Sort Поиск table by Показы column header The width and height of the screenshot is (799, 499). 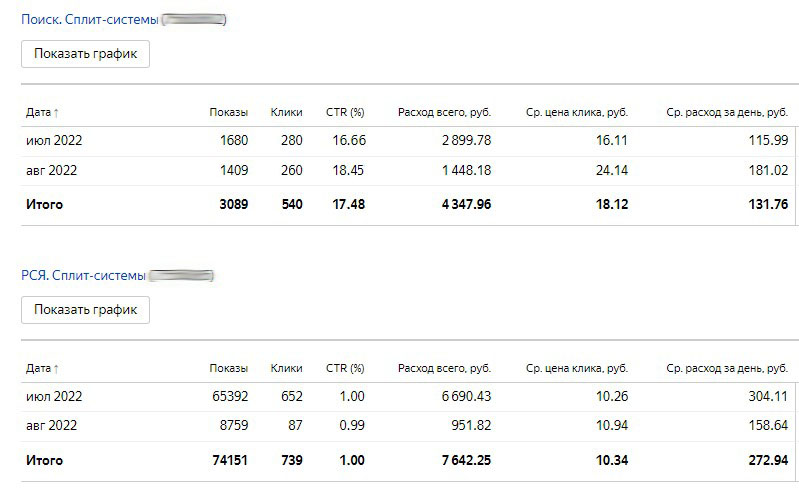(x=228, y=112)
